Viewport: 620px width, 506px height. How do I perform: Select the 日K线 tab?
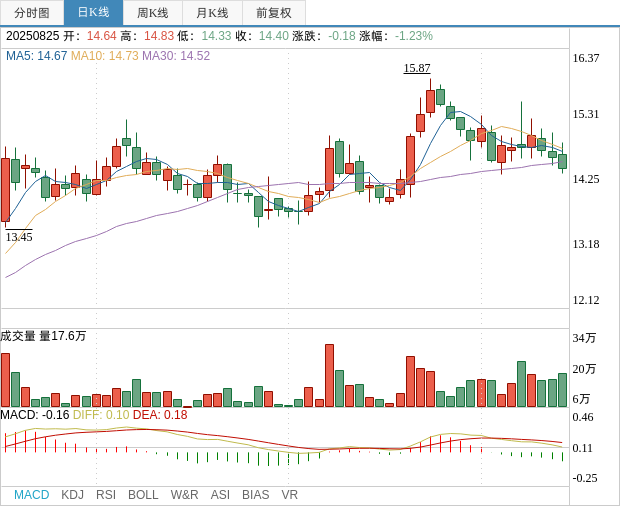pos(93,13)
